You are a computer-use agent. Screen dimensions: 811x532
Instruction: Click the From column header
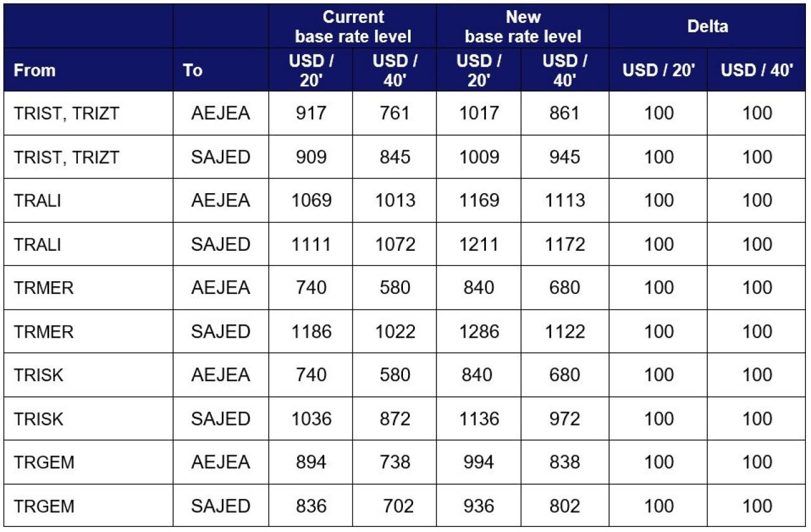pos(35,70)
